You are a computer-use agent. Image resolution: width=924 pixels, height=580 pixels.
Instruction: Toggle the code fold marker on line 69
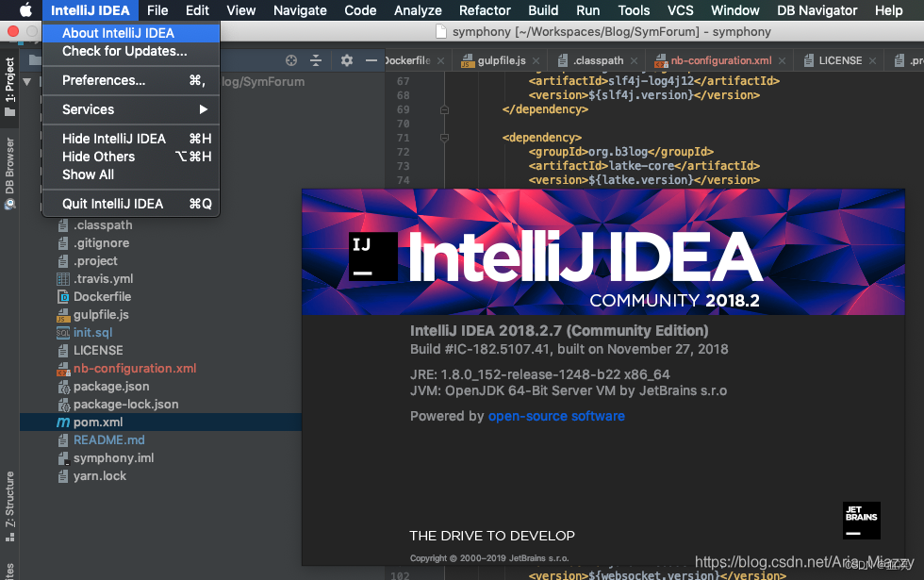(x=444, y=109)
